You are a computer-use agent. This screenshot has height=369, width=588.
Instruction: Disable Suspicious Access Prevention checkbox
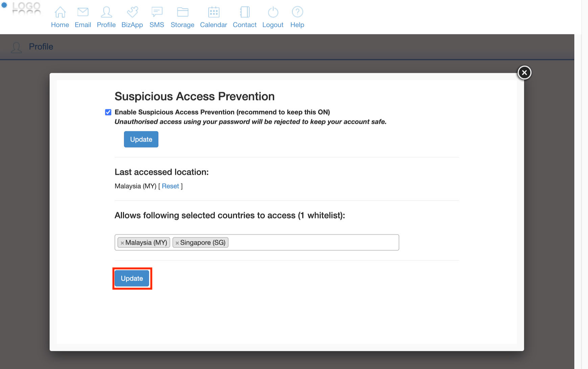point(108,112)
